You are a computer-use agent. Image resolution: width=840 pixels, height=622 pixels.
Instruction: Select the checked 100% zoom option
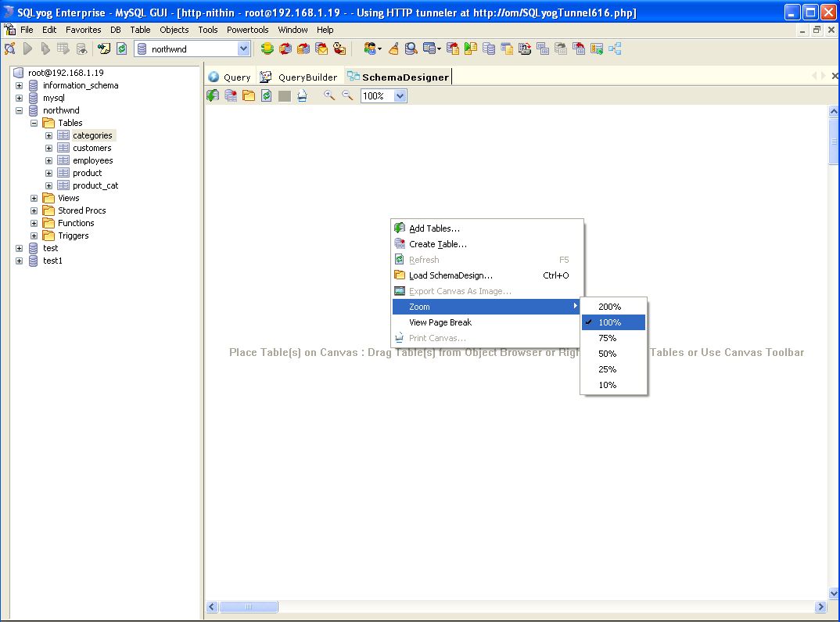tap(613, 322)
